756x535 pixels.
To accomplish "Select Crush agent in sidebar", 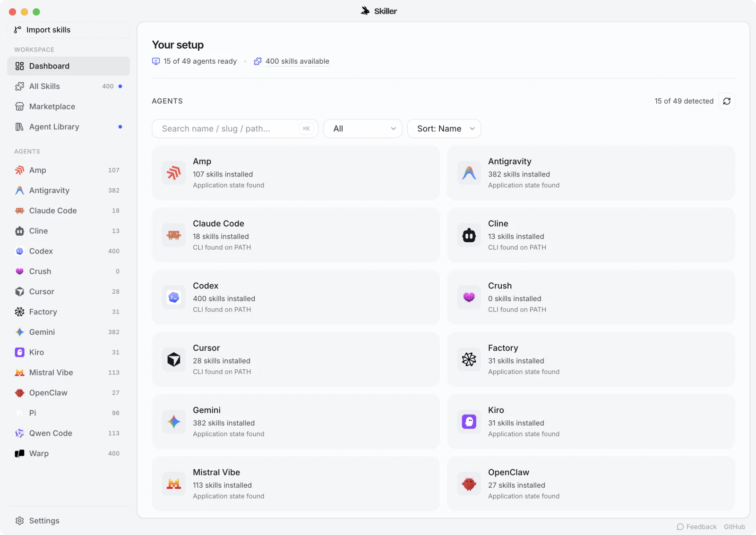I will click(69, 272).
